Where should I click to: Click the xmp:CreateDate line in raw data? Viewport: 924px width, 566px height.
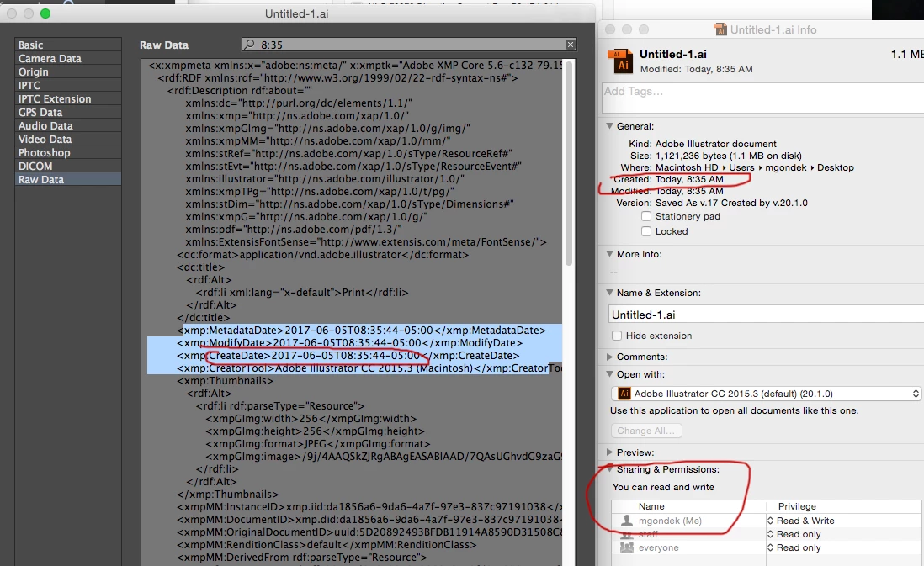point(348,356)
